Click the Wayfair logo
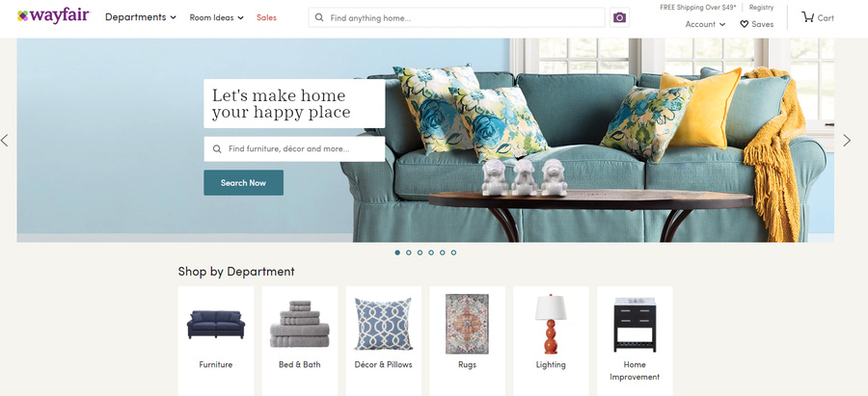The height and width of the screenshot is (396, 868). tap(54, 16)
